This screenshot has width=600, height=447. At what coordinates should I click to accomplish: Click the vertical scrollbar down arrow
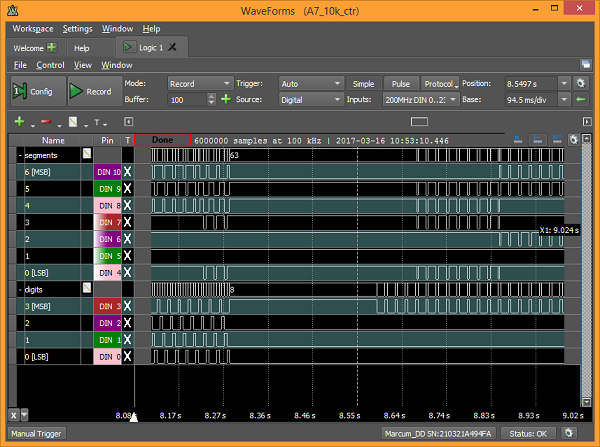tap(587, 401)
